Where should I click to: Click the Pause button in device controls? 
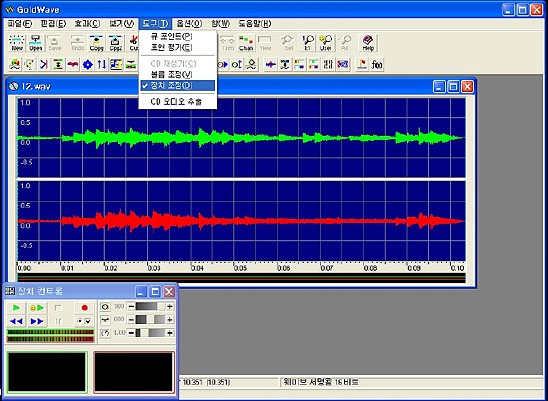pos(58,321)
